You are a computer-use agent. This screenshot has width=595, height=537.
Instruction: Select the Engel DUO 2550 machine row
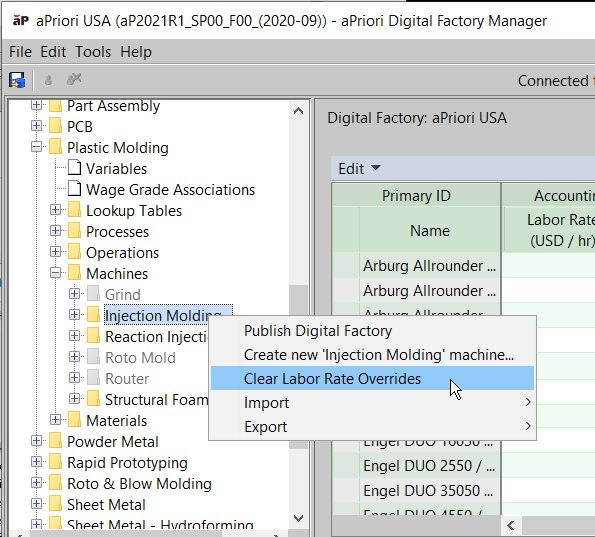click(x=429, y=466)
